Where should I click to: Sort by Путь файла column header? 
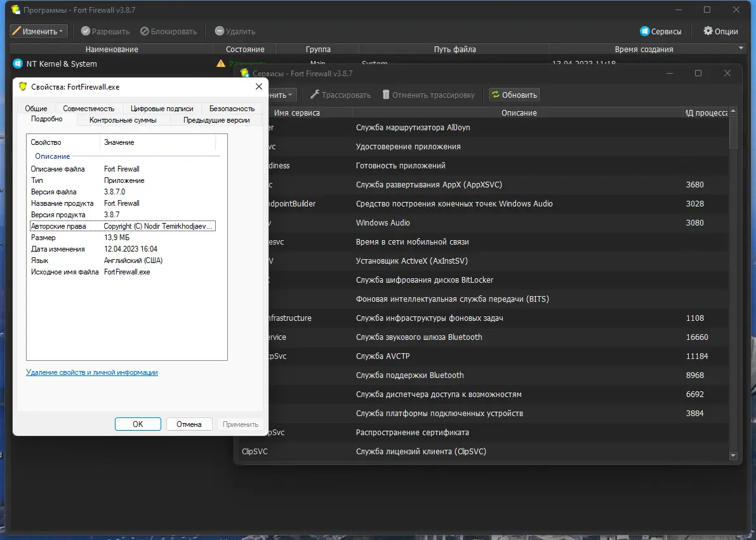point(454,49)
